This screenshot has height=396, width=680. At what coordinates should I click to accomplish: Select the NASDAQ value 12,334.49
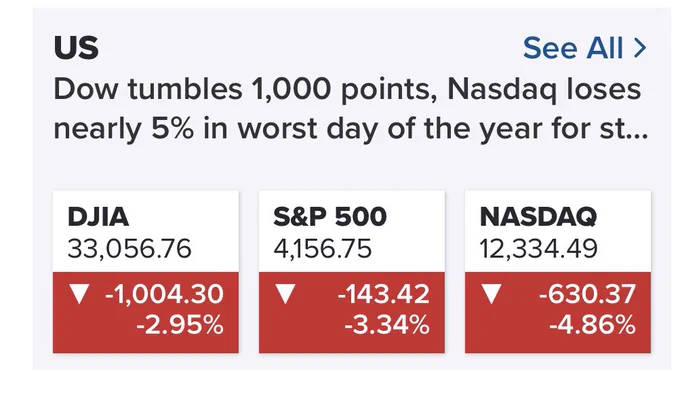(539, 249)
